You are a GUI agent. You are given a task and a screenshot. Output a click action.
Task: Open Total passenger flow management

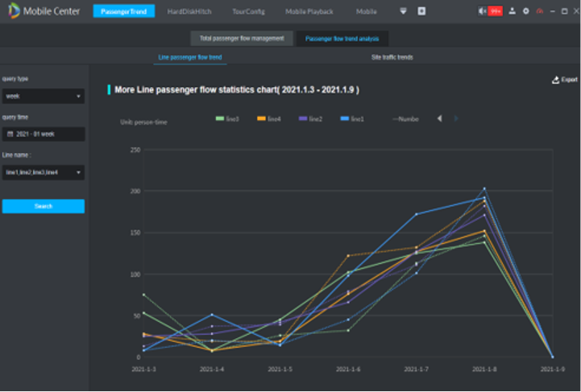click(242, 38)
